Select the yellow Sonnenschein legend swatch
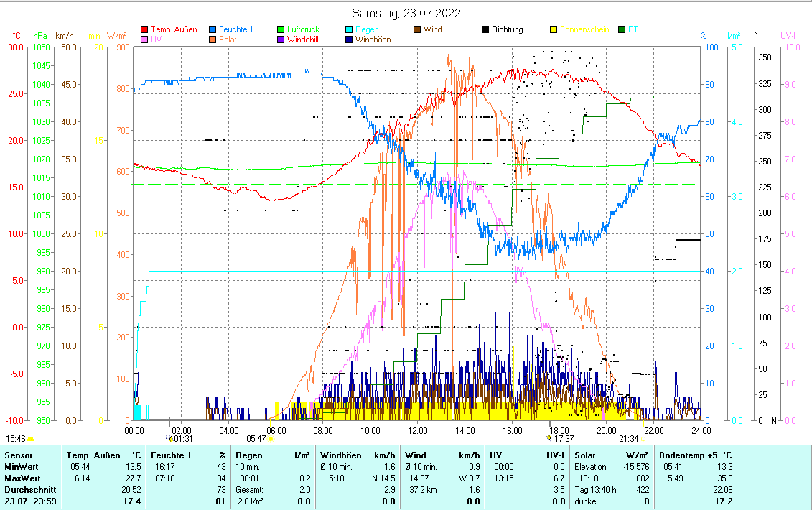This screenshot has width=812, height=510. (x=554, y=30)
